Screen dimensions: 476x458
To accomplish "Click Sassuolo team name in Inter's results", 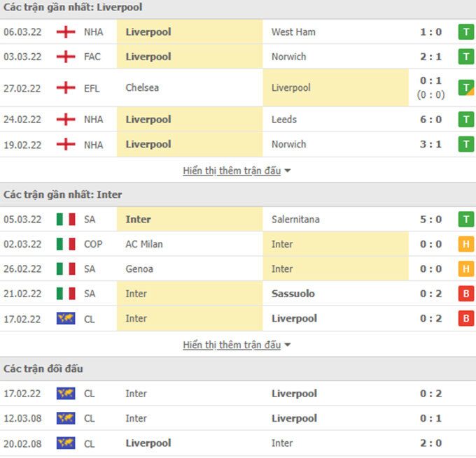I will point(293,294).
